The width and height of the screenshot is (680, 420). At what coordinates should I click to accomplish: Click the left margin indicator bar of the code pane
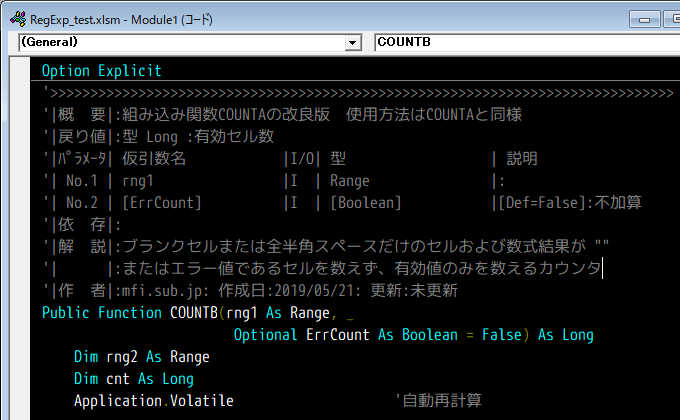click(x=20, y=239)
